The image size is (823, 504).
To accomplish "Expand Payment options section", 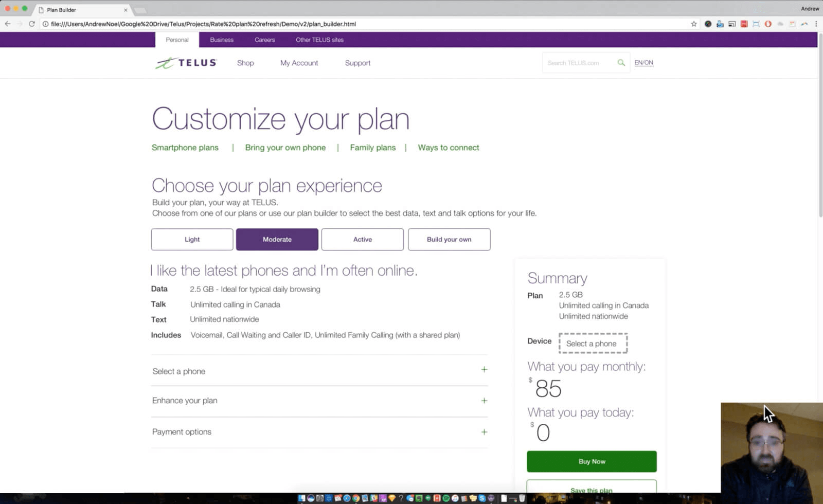I will 319,432.
